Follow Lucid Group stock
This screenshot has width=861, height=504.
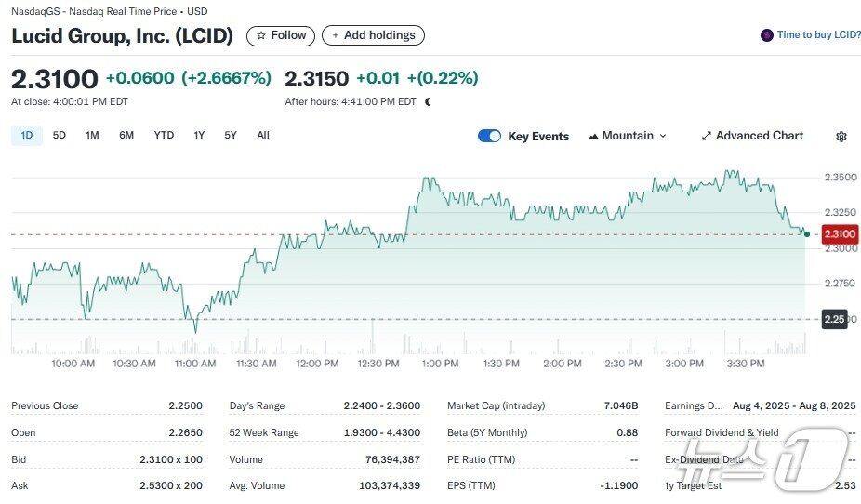click(x=281, y=35)
